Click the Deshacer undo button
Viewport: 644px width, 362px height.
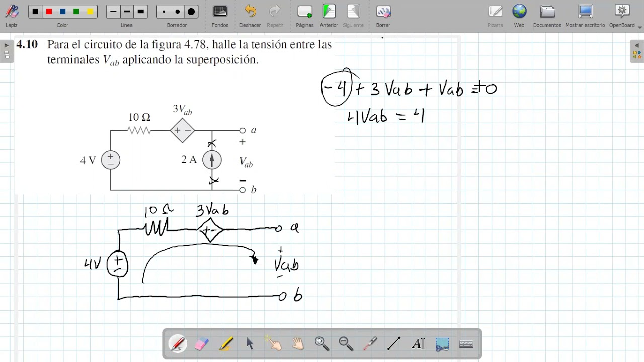250,15
